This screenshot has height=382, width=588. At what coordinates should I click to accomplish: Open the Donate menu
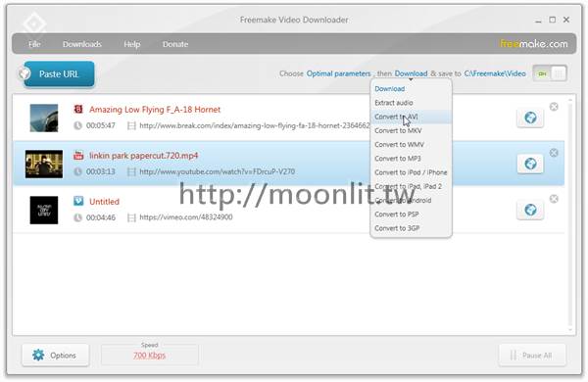pos(175,44)
